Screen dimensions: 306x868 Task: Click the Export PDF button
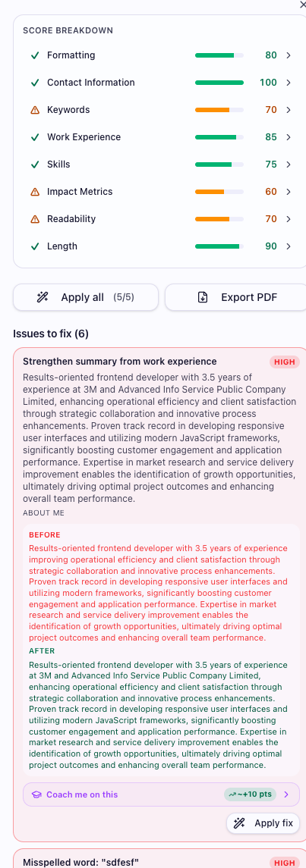pyautogui.click(x=236, y=297)
